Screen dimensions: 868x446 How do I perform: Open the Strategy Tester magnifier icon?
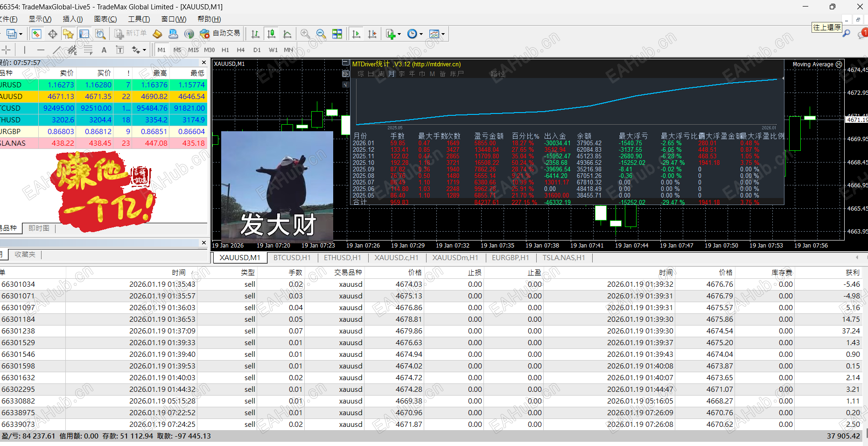(100, 34)
